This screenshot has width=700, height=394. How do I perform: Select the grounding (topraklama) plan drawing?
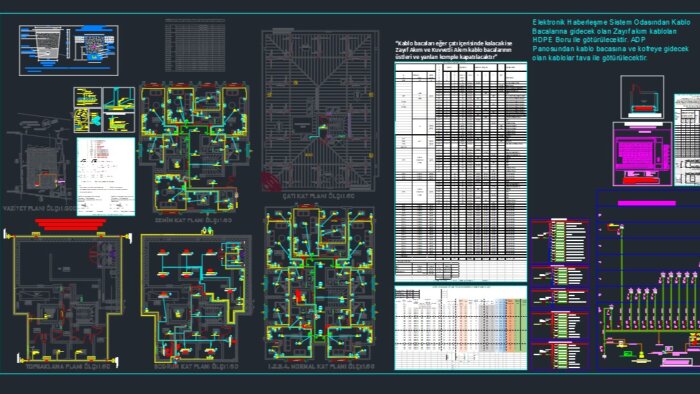pyautogui.click(x=68, y=298)
